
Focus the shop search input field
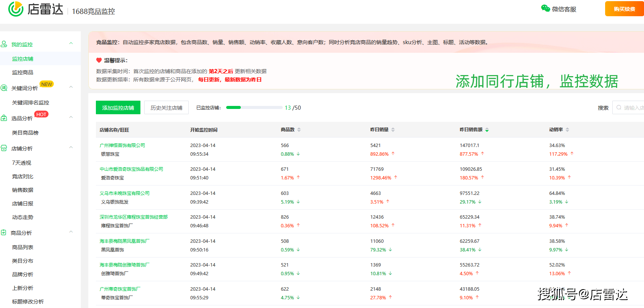click(629, 107)
